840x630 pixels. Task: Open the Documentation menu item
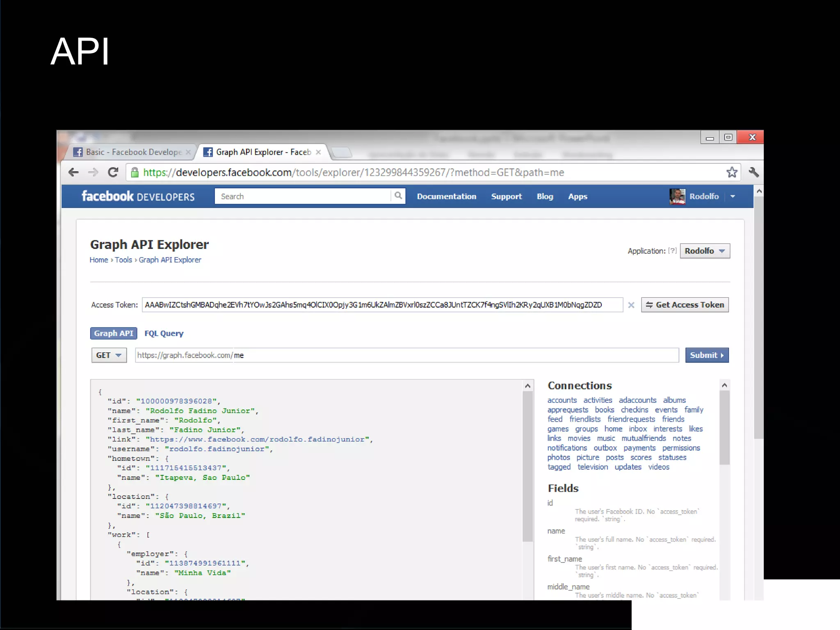click(x=446, y=196)
